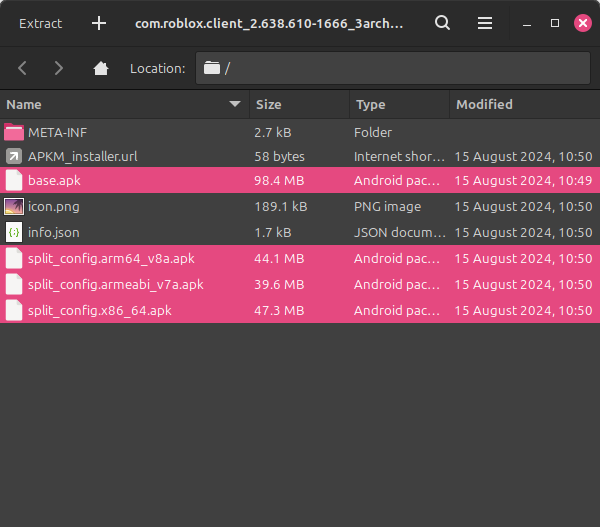Click the plus icon to add files

click(x=98, y=23)
